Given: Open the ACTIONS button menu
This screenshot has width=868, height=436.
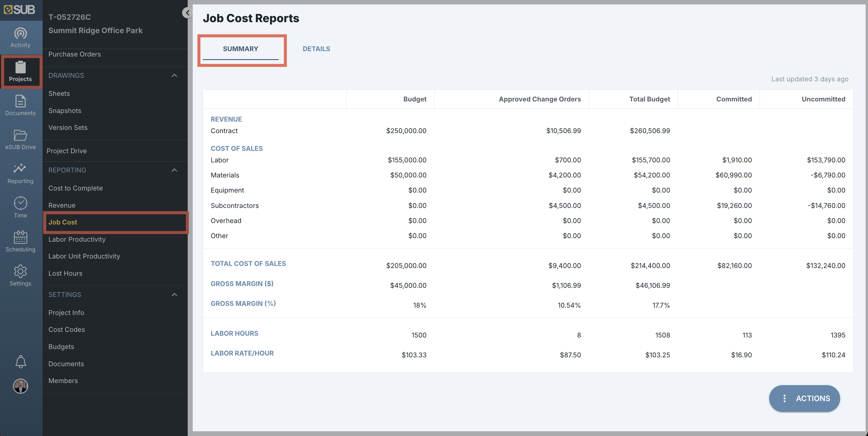Looking at the screenshot, I should (x=804, y=398).
